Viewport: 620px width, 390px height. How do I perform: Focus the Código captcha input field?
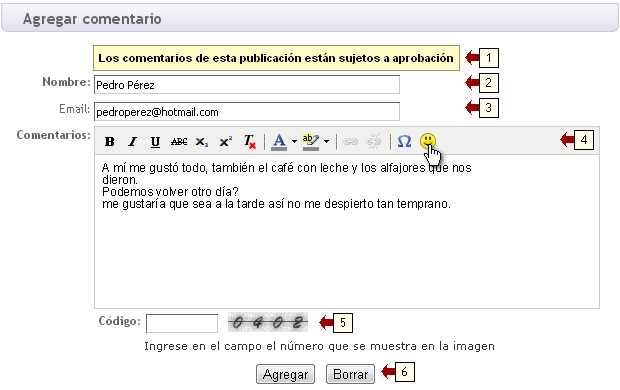coord(182,324)
